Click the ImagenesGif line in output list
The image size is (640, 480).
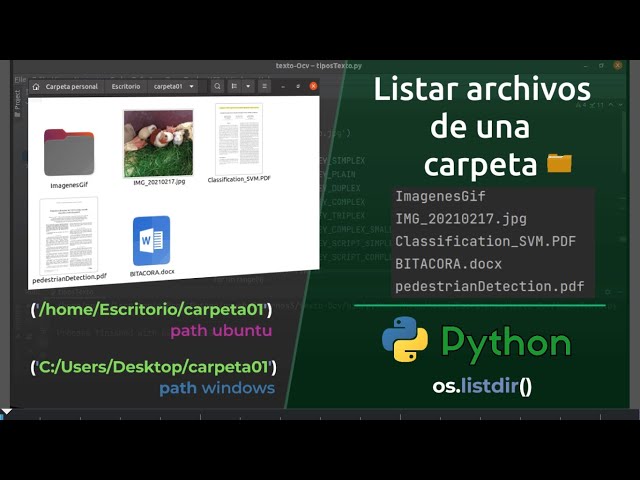point(440,196)
